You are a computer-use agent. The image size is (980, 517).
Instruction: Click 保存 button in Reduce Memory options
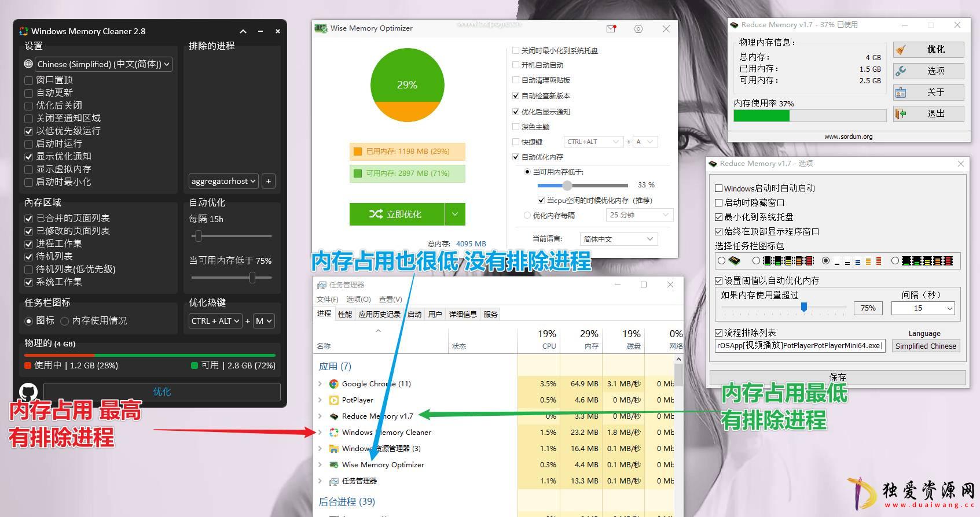(838, 378)
